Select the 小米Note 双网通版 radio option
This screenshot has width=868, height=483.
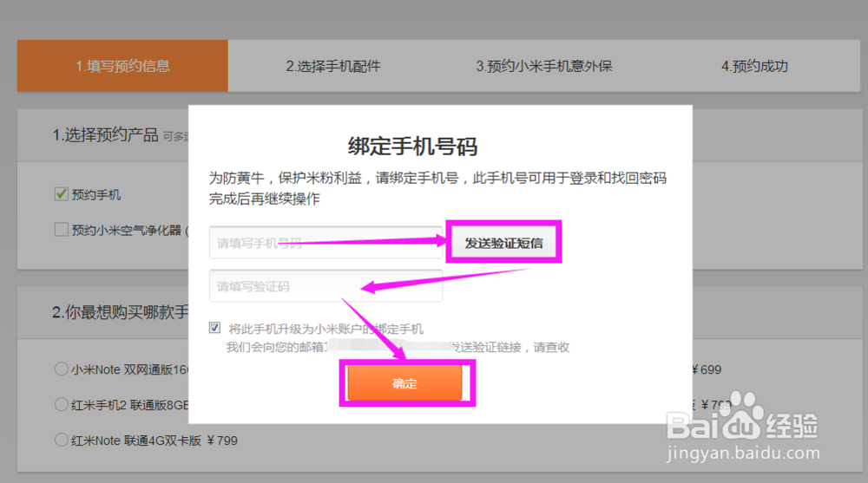(62, 369)
